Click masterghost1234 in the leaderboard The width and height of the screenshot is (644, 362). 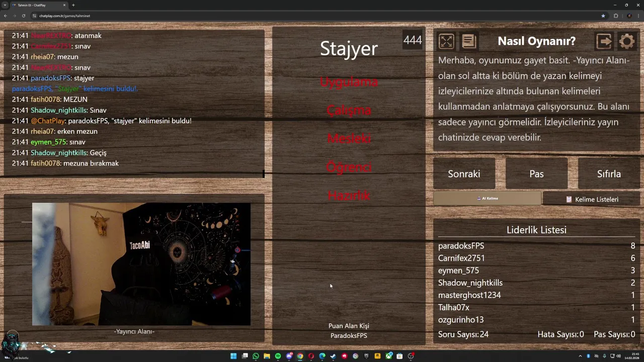pos(469,295)
